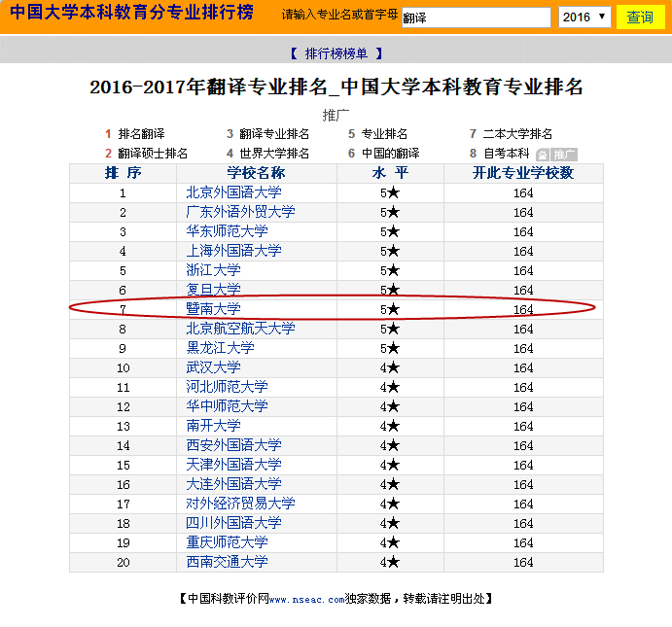
Task: Click the major name input field
Action: pos(476,17)
